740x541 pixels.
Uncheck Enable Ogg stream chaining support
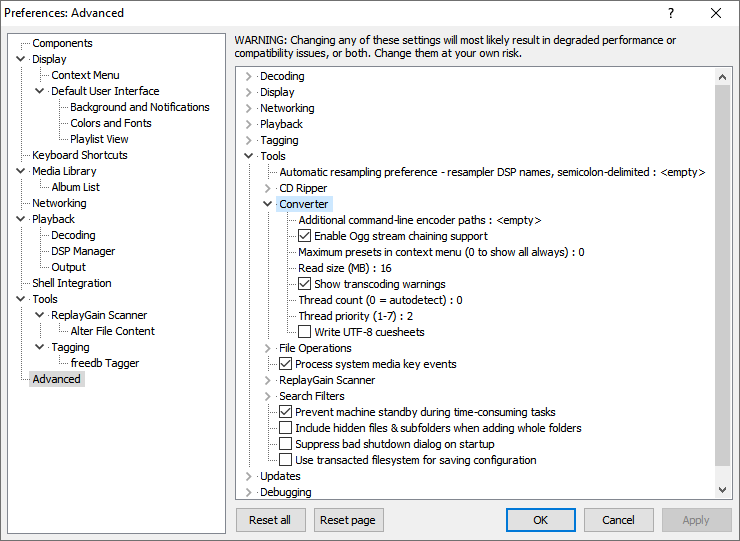click(305, 236)
